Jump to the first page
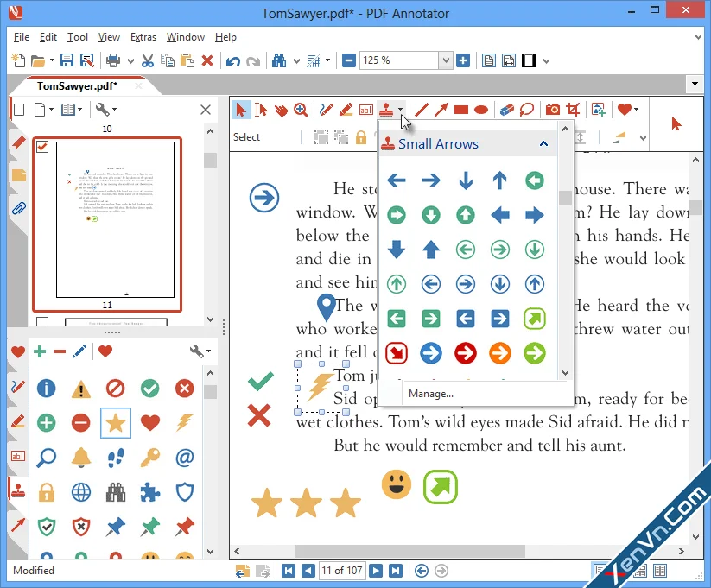 [289, 571]
